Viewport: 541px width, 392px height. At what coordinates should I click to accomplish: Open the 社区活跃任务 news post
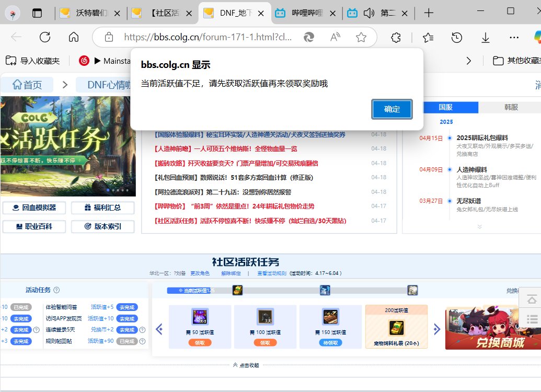pyautogui.click(x=250, y=221)
